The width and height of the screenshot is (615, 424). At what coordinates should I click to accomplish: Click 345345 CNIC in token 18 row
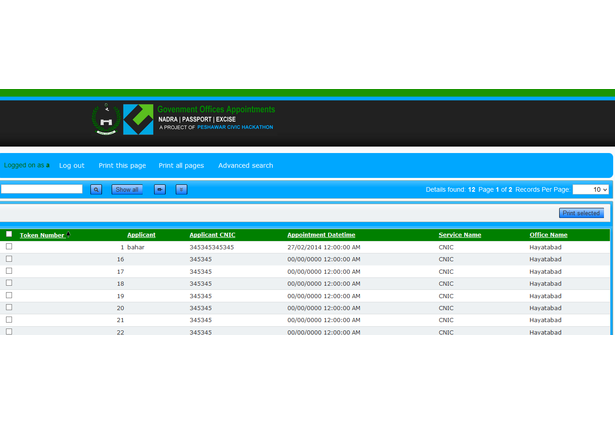click(x=200, y=284)
